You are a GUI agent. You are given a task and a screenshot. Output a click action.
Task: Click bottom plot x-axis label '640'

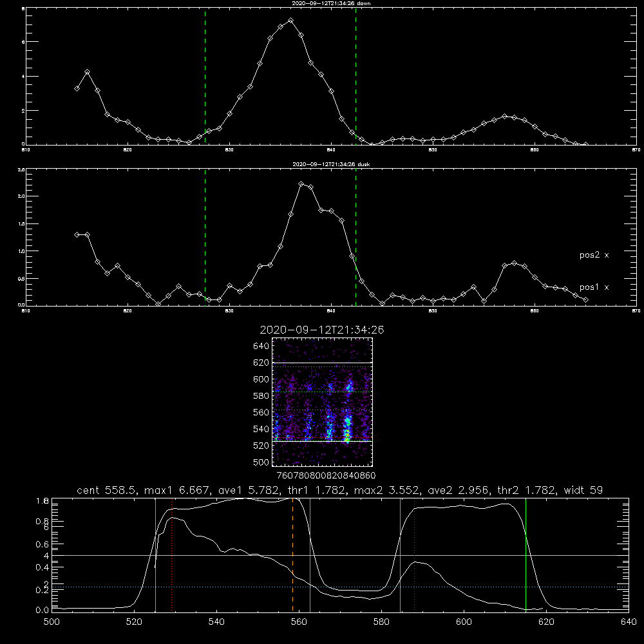[x=629, y=622]
